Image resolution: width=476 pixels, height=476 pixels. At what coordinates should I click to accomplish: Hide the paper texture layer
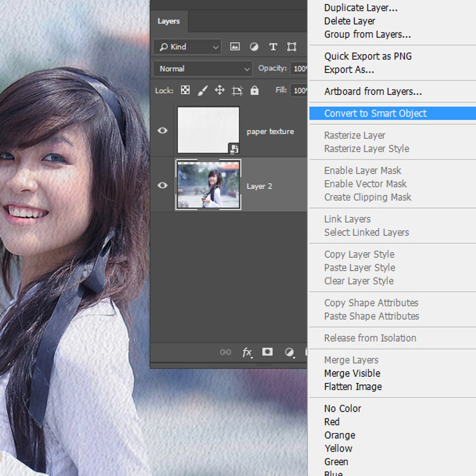163,130
